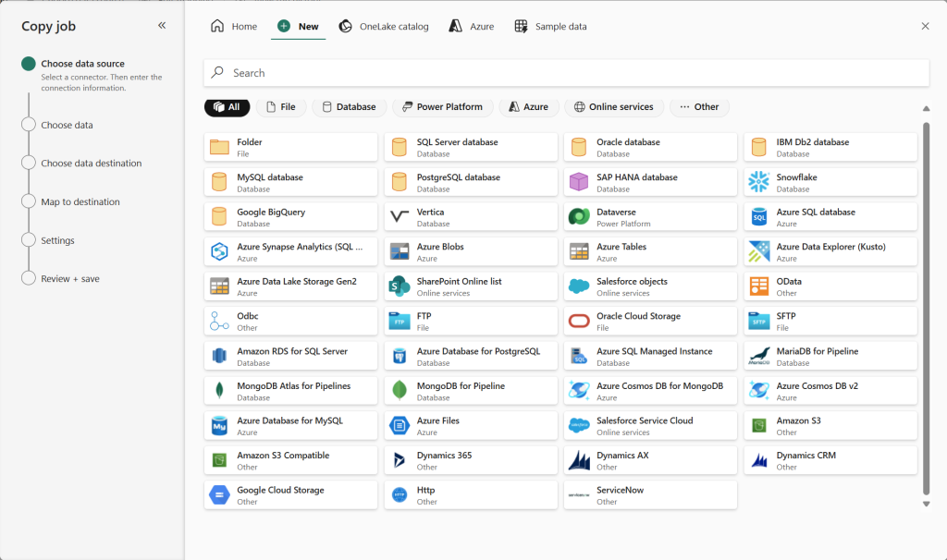Filter connectors by Database category

[x=349, y=107]
